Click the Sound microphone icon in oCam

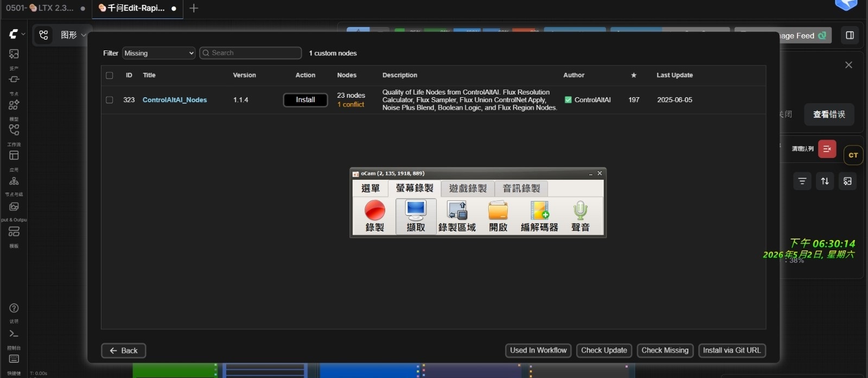(580, 216)
